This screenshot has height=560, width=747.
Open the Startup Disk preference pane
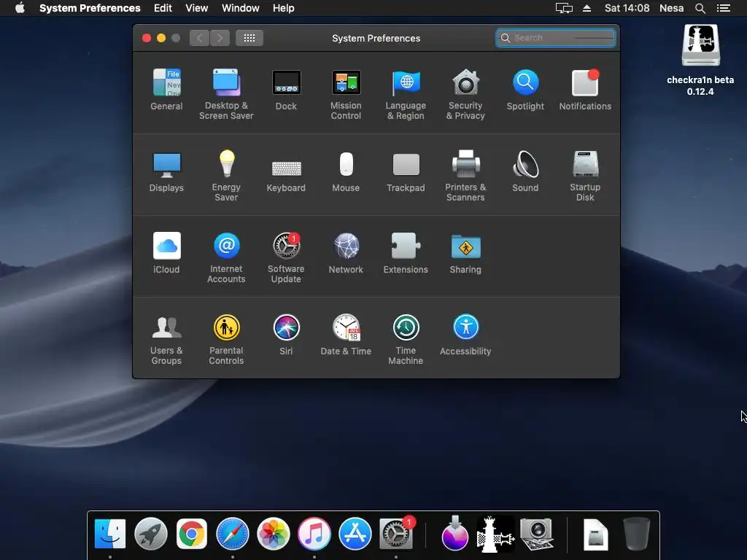click(585, 176)
